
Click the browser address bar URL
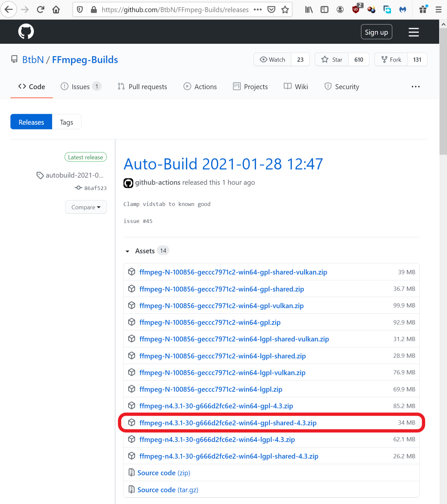[175, 10]
